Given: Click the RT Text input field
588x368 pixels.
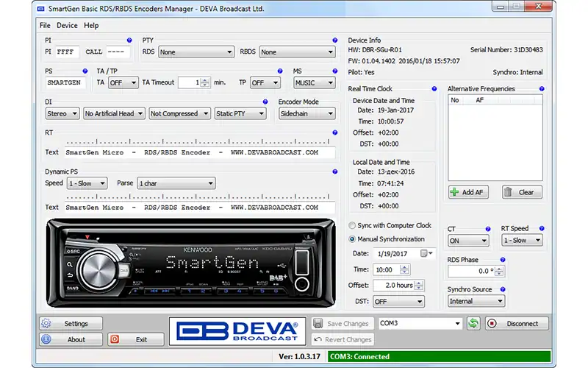Looking at the screenshot, I should [x=199, y=152].
